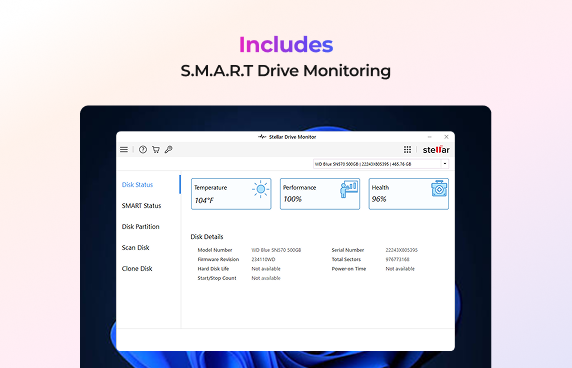Screen dimensions: 572x368
Task: Click the serial number value
Action: pos(401,250)
